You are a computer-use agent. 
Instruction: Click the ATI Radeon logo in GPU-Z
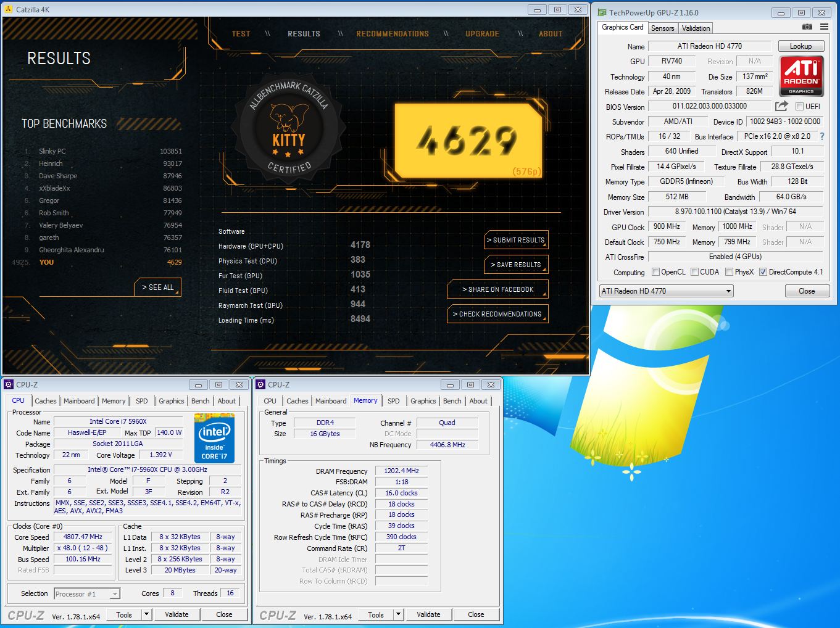(801, 76)
